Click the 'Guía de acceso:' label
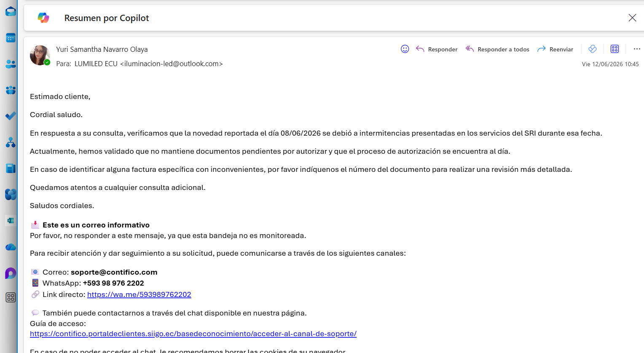644x353 pixels. (x=58, y=324)
